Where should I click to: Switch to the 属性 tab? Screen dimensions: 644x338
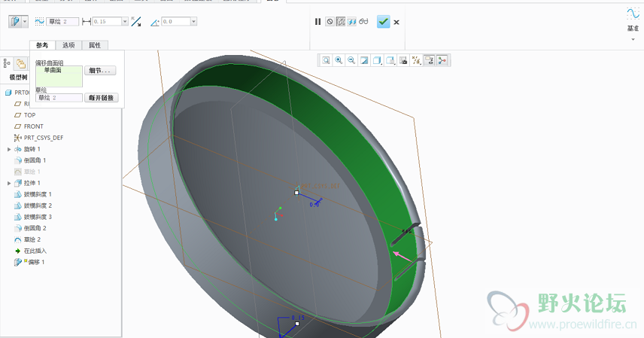point(95,45)
